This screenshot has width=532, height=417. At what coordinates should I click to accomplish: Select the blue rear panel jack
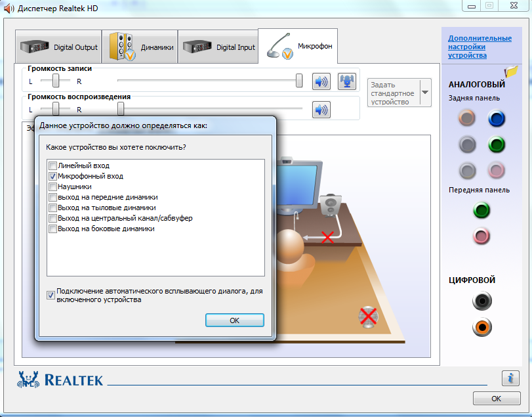497,118
